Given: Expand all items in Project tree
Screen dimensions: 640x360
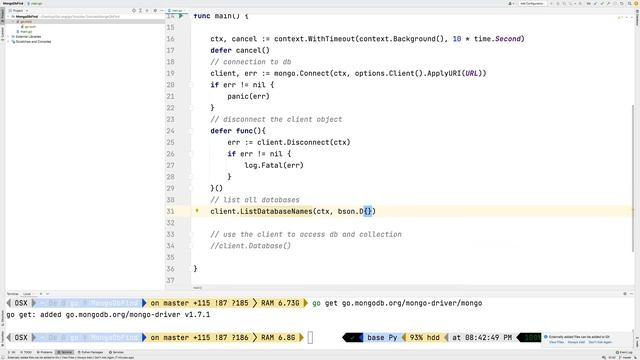Looking at the screenshot, I should coord(140,10).
